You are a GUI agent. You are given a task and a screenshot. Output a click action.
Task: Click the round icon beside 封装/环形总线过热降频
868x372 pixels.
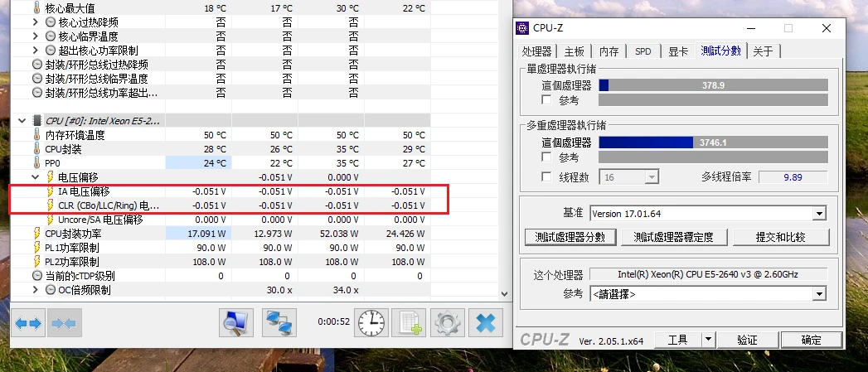click(x=37, y=65)
